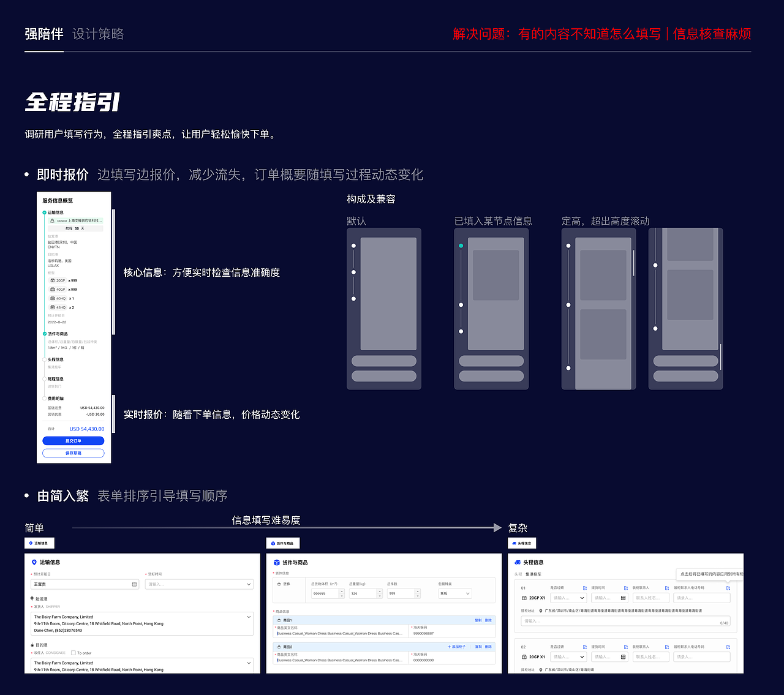Click the container icon next to 20GP X1
The height and width of the screenshot is (695, 784).
(x=524, y=598)
